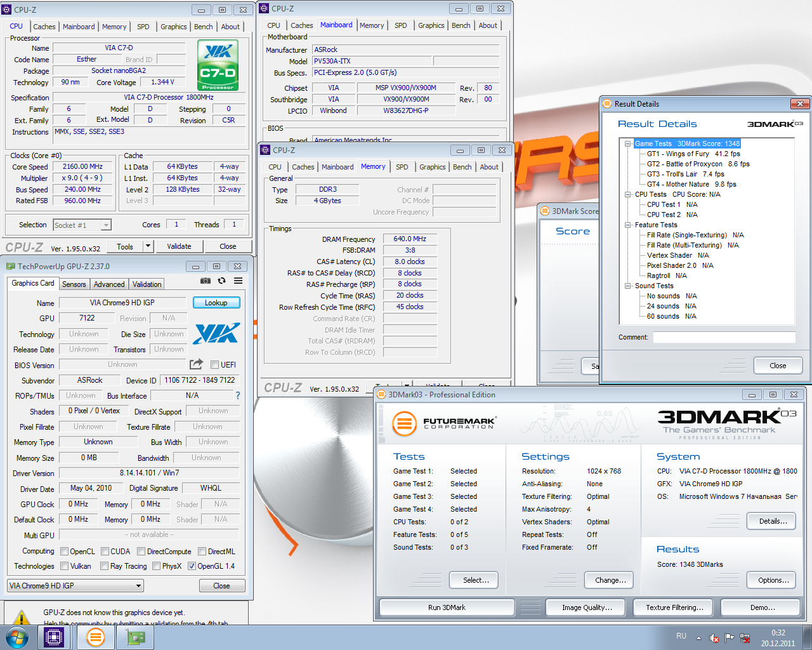Toggle the UEFI checkbox
812x650 pixels.
214,365
